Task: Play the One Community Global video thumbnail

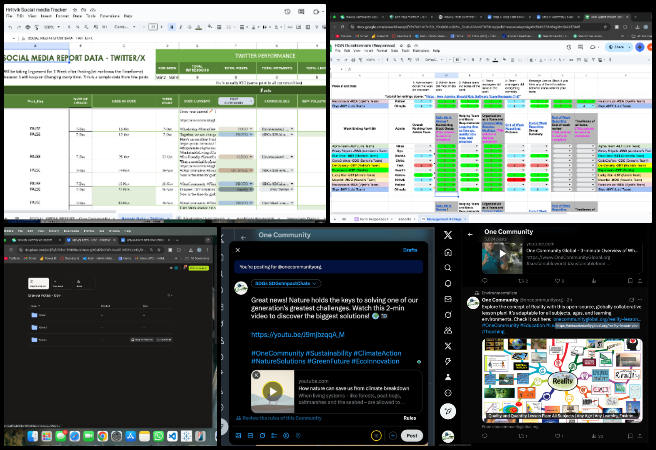Action: click(502, 254)
